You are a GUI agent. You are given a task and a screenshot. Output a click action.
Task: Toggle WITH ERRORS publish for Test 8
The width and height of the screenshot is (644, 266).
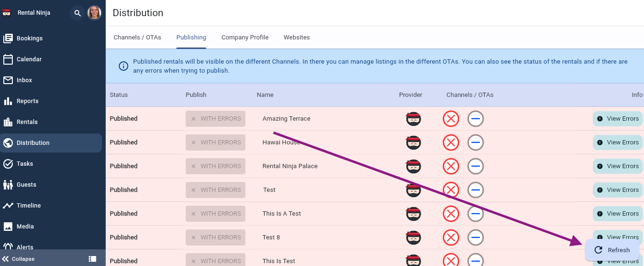point(215,237)
